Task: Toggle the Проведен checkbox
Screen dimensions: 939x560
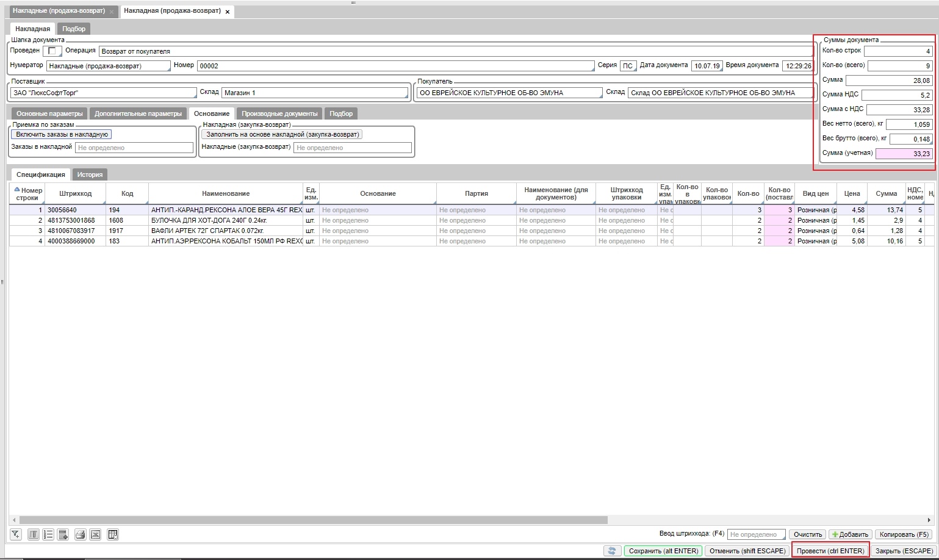Action: (52, 51)
